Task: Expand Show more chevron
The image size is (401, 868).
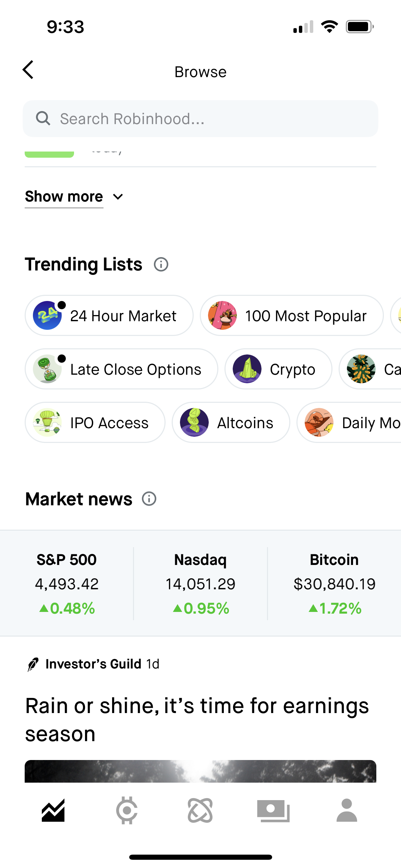Action: coord(118,197)
